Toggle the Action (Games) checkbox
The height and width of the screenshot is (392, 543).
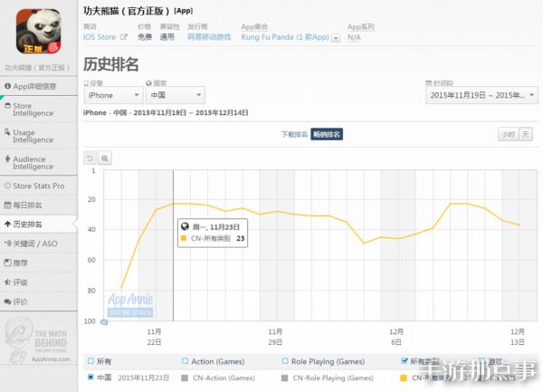[x=185, y=361]
